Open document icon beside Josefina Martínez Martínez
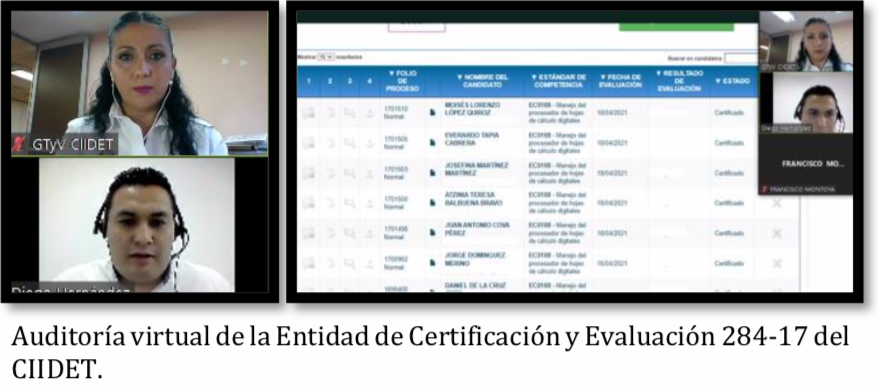 [432, 173]
